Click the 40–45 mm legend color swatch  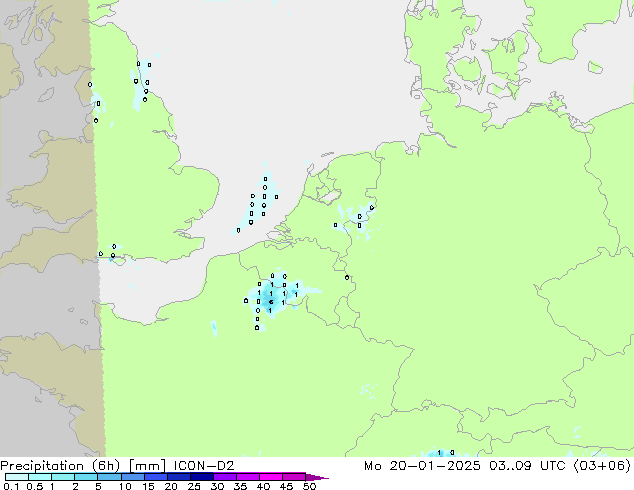[x=271, y=477]
